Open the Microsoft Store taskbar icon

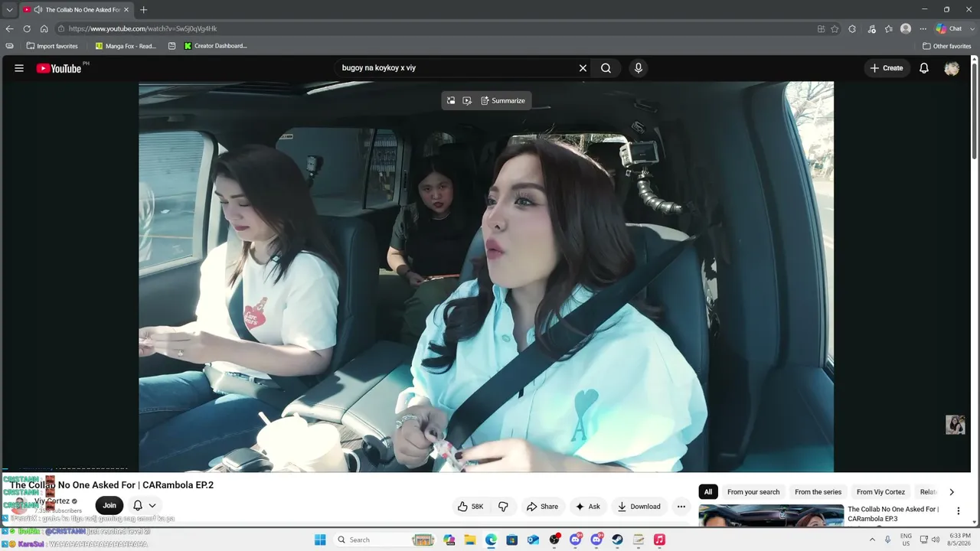(512, 540)
